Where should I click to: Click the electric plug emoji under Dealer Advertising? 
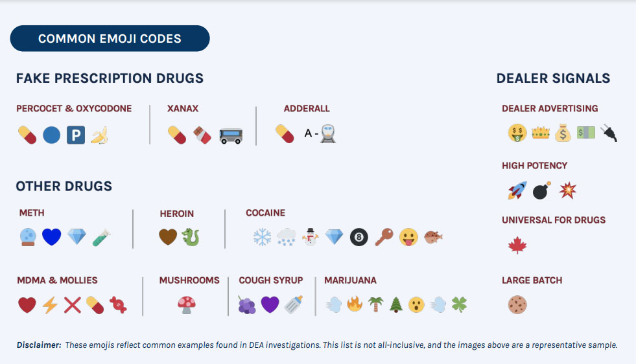point(609,133)
